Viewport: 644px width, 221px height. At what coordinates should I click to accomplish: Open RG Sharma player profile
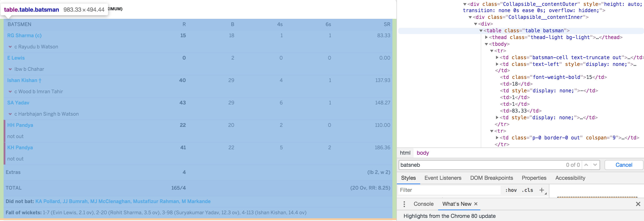point(24,35)
